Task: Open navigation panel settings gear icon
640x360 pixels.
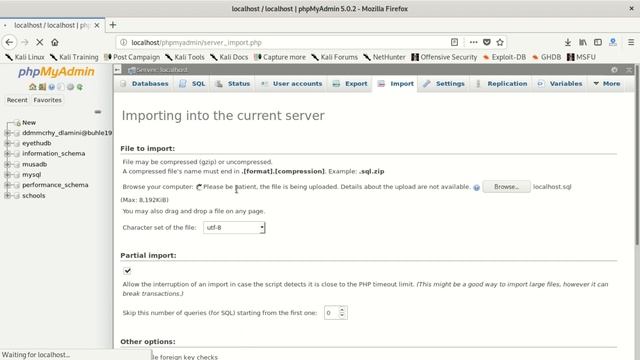Action: point(70,87)
